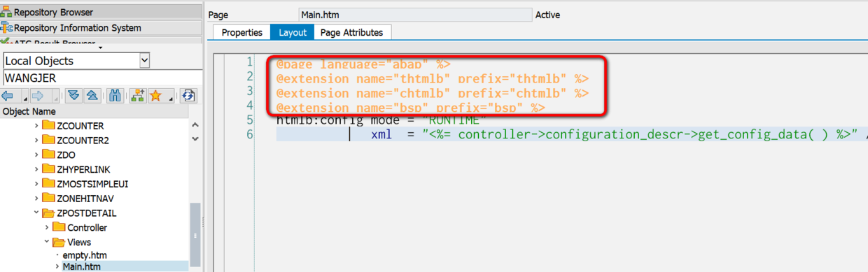
Task: Open the back arrow history dropdown
Action: 25,99
